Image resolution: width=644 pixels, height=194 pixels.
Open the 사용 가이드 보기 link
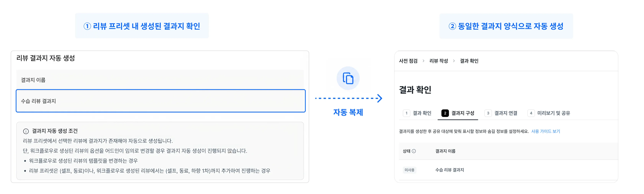(546, 131)
